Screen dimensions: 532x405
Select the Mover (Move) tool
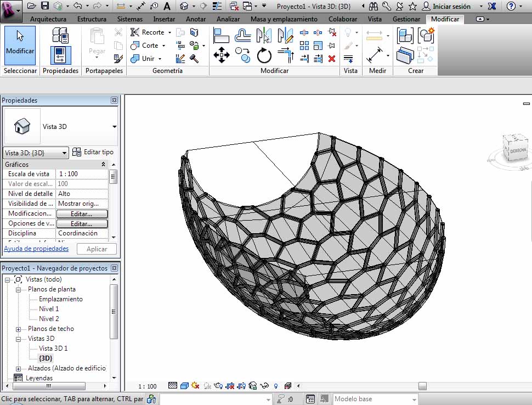[223, 55]
